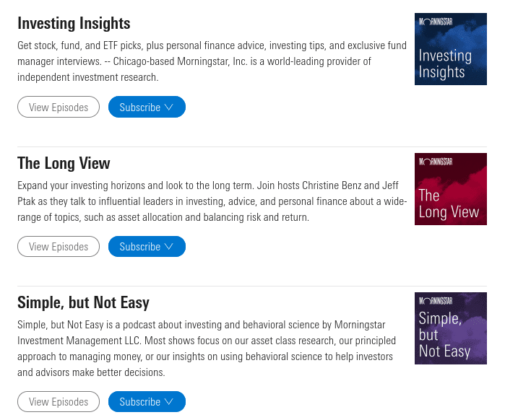Image resolution: width=505 pixels, height=420 pixels.
Task: Click Morningstar logo on The Long View cover
Action: 436,162
